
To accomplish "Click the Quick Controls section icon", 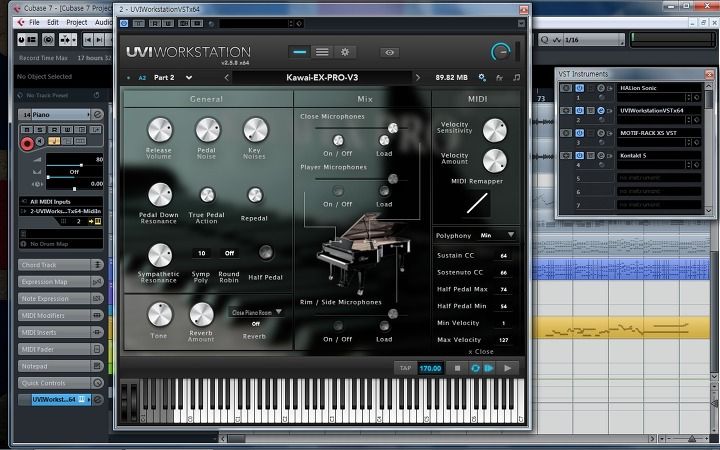I will (x=97, y=383).
